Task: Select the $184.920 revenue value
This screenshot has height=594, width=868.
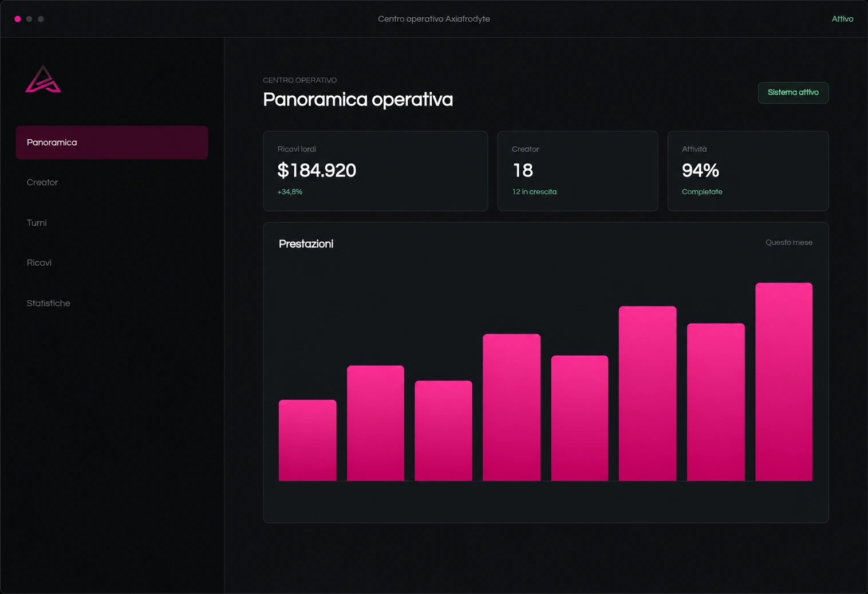Action: [x=317, y=170]
